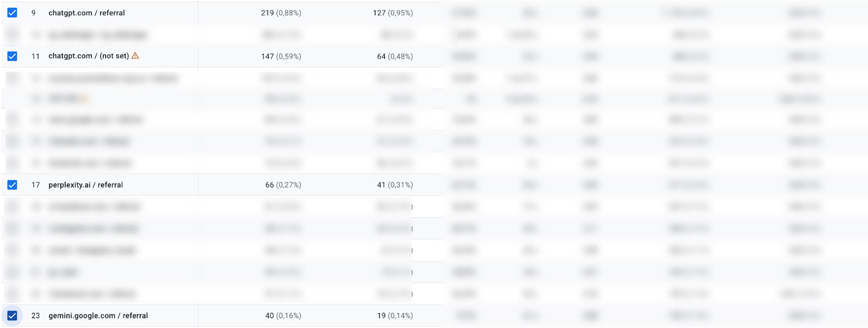Select the 127 (0,95%) cell
Viewport: 868px width, 328px height.
pos(393,13)
